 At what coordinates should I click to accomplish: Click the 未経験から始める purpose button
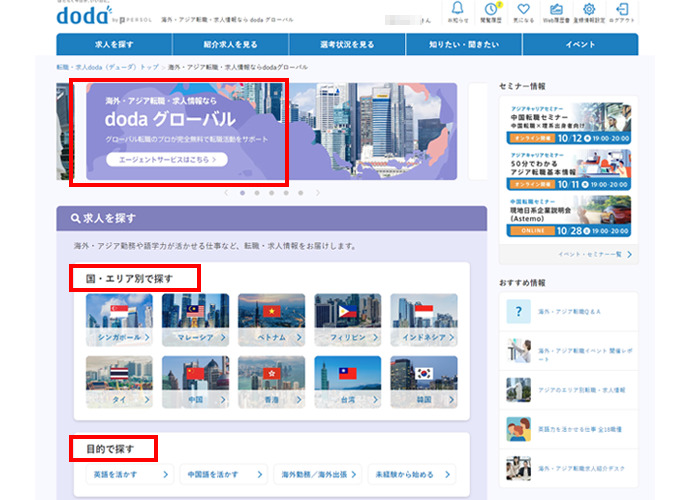411,474
